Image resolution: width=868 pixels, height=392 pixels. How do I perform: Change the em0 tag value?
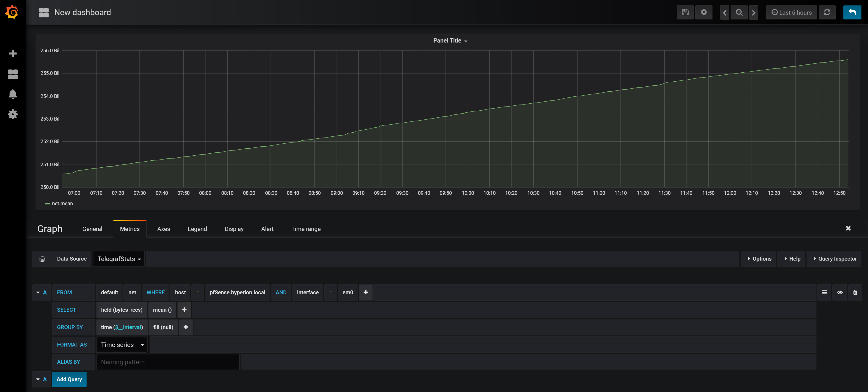tap(347, 292)
